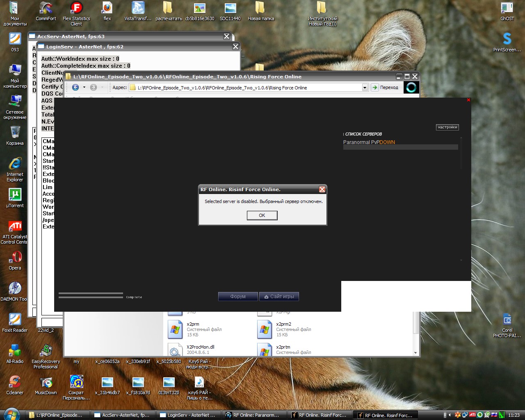Click the Сайт игры button
Viewport: 525px width, 420px height.
click(279, 297)
